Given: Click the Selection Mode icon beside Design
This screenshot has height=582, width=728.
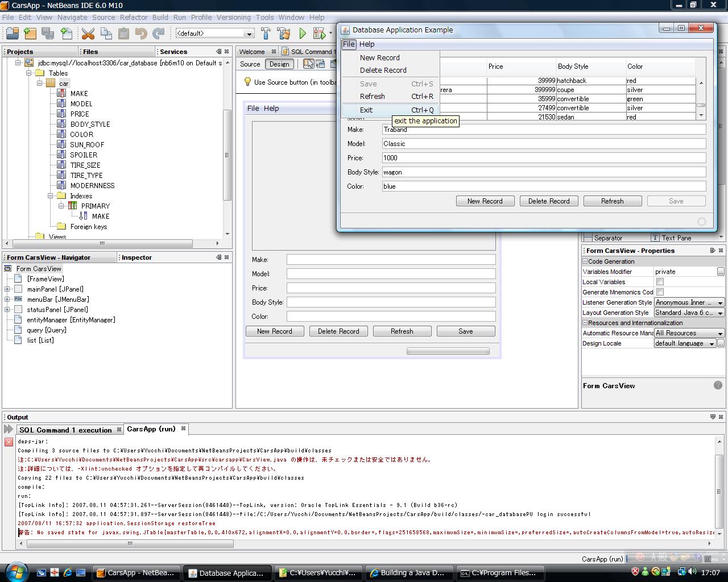Looking at the screenshot, I should point(308,64).
